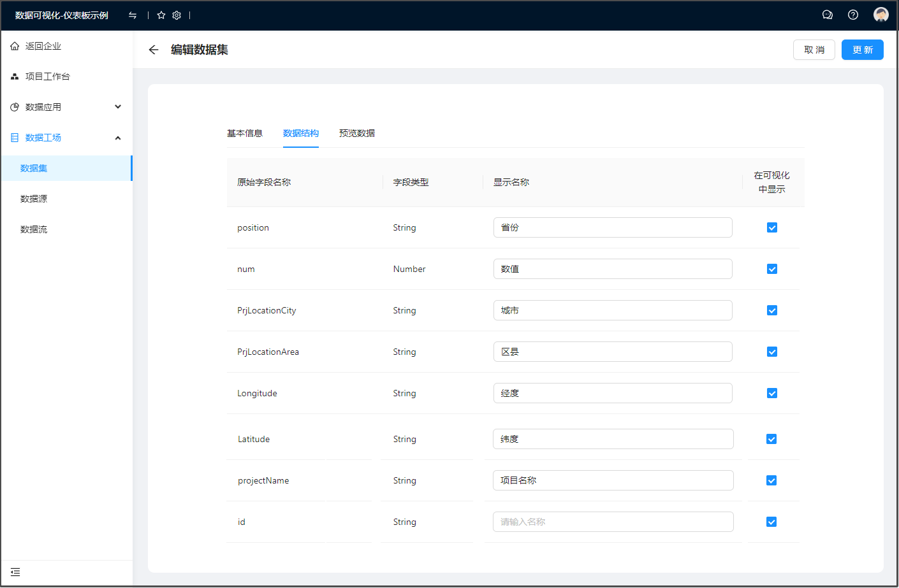Open the help question mark icon

pyautogui.click(x=853, y=15)
